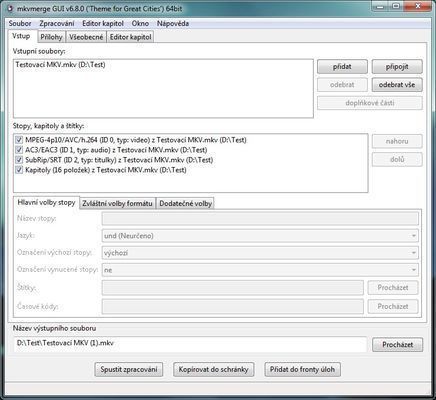The width and height of the screenshot is (436, 400).
Task: Select the Zvláštní volby formátu tab
Action: coord(117,203)
